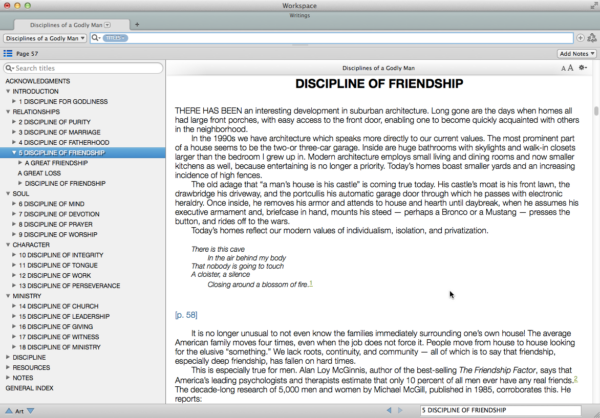Click the table of contents list icon
Viewport: 600px width, 418px height.
pos(8,52)
